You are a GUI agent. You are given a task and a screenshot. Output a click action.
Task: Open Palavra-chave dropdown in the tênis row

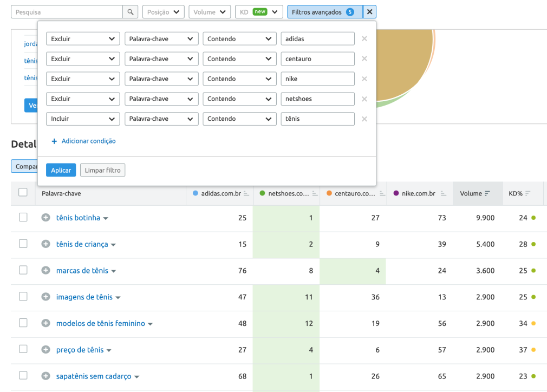pos(161,119)
